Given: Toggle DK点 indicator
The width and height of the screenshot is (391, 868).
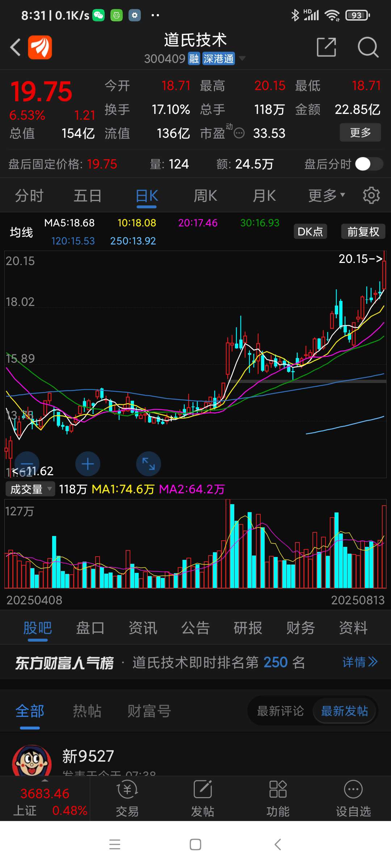Looking at the screenshot, I should [310, 231].
